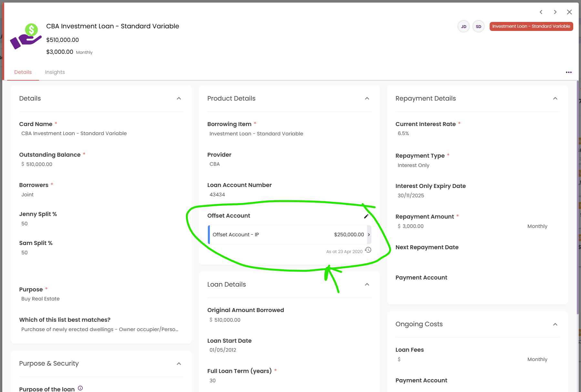Click the 'As at 23 Apr 2020' text
This screenshot has height=392, width=581.
click(344, 251)
